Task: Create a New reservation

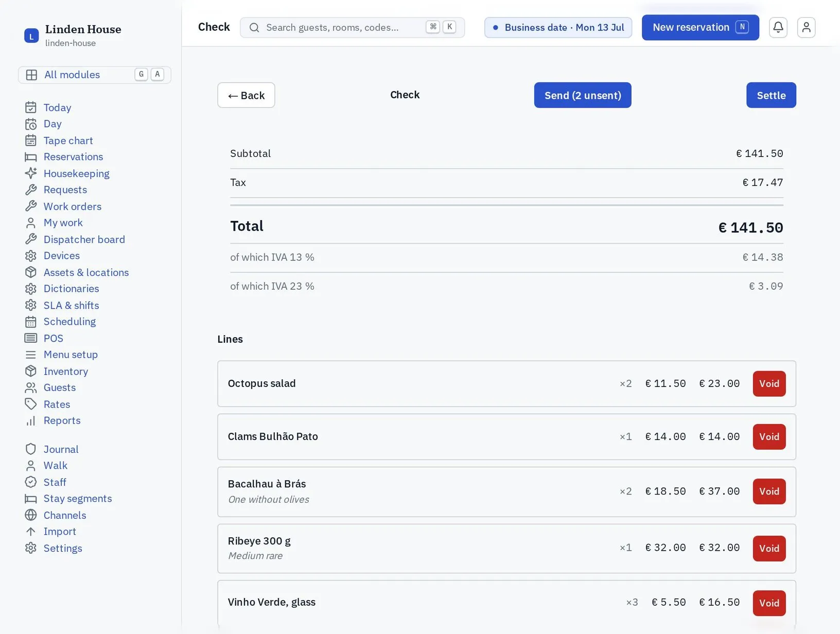Action: 701,27
